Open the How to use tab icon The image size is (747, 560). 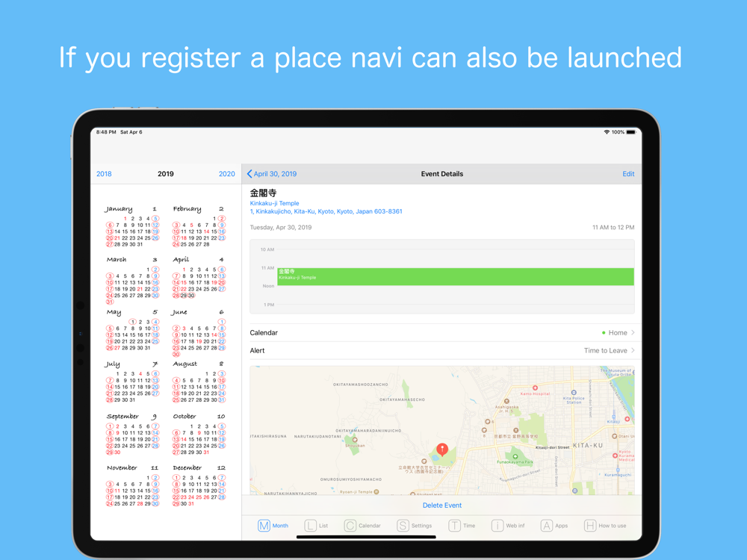click(590, 525)
